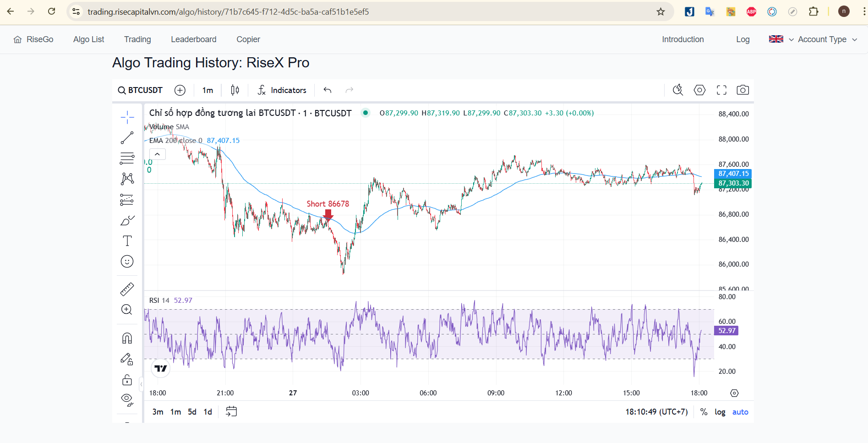This screenshot has height=443, width=868.
Task: Toggle log scale mode
Action: (720, 412)
